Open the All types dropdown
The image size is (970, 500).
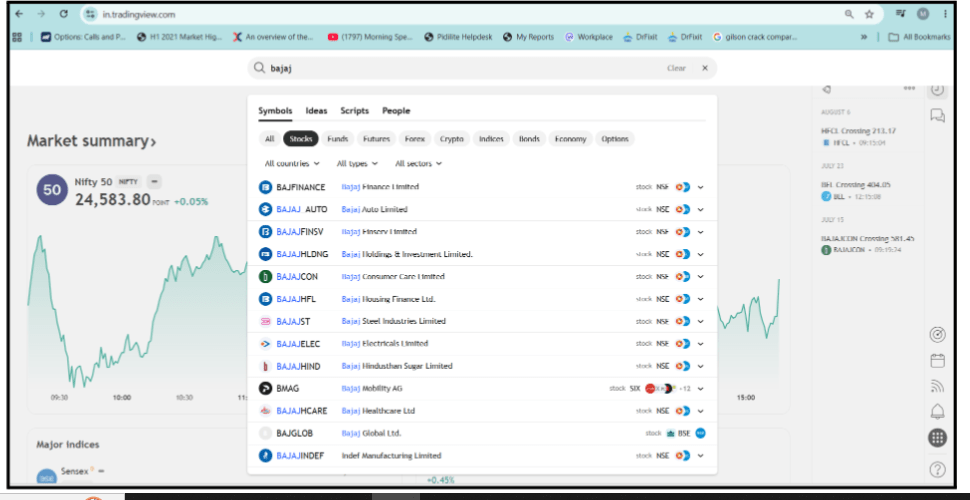[357, 164]
